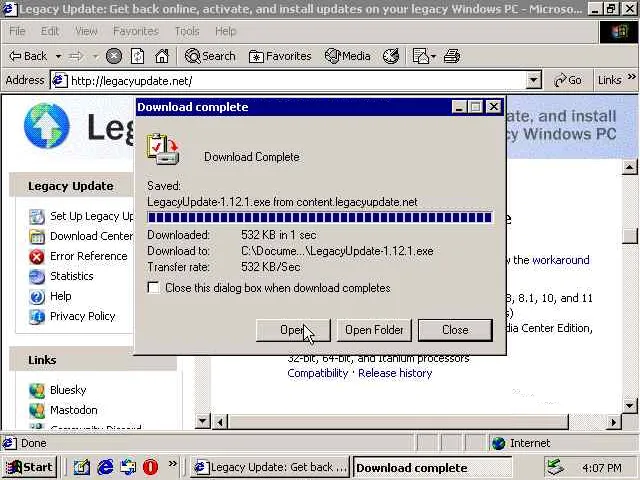This screenshot has height=480, width=640.
Task: Click the Mail toolbar icon
Action: coord(421,56)
